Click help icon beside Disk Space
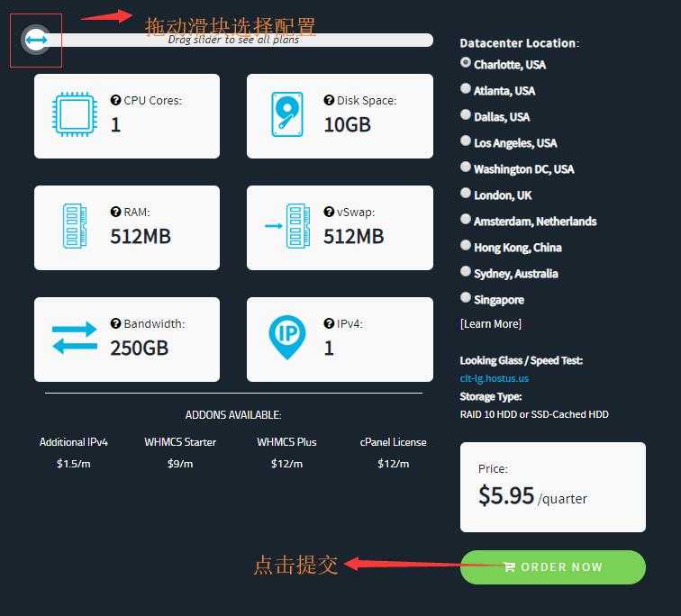Viewport: 681px width, 616px height. (x=329, y=100)
